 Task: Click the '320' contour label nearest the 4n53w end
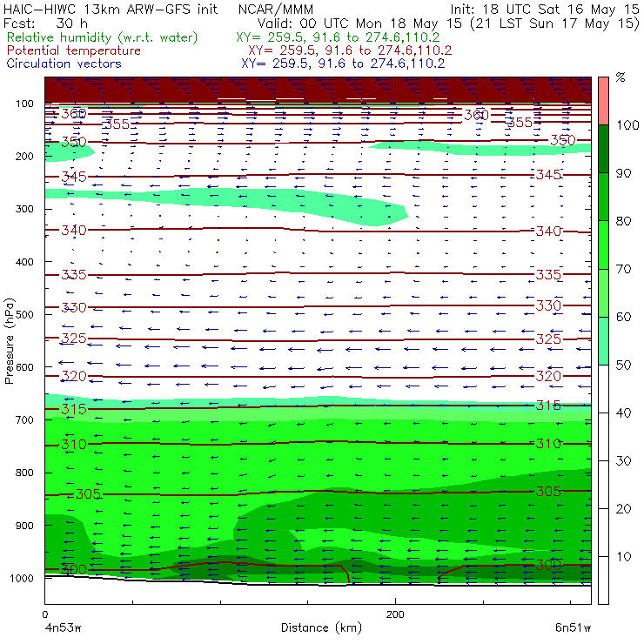coord(74,376)
